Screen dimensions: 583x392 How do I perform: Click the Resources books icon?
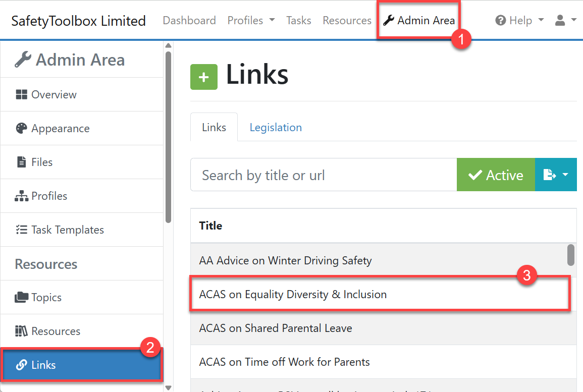click(x=21, y=331)
